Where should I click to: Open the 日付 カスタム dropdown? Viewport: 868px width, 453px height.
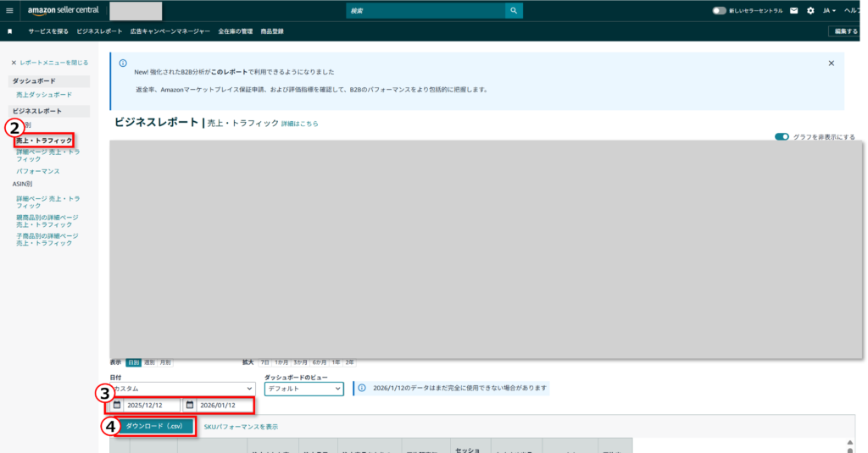pyautogui.click(x=182, y=388)
